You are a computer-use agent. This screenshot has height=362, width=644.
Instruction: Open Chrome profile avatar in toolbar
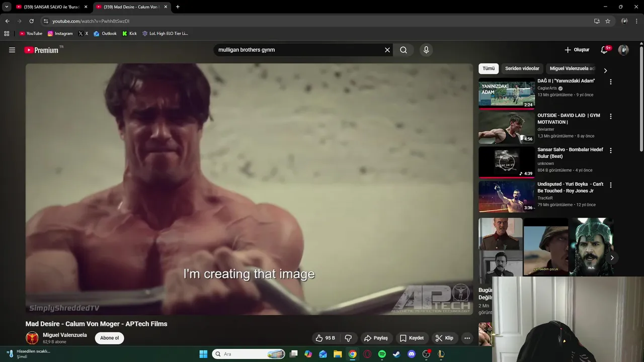(624, 21)
